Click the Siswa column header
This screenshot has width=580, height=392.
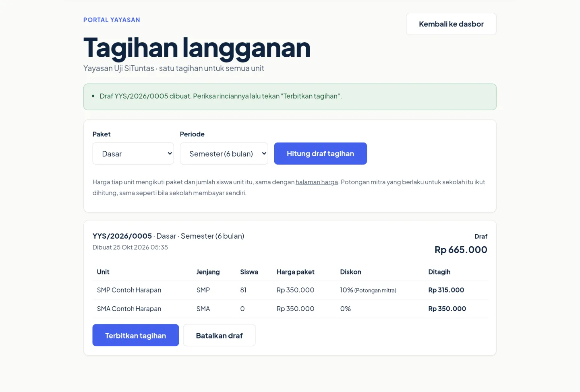[249, 272]
